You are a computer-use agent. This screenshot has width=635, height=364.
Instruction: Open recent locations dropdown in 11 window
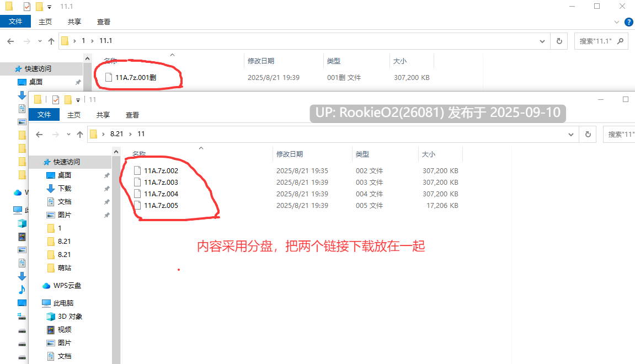68,134
